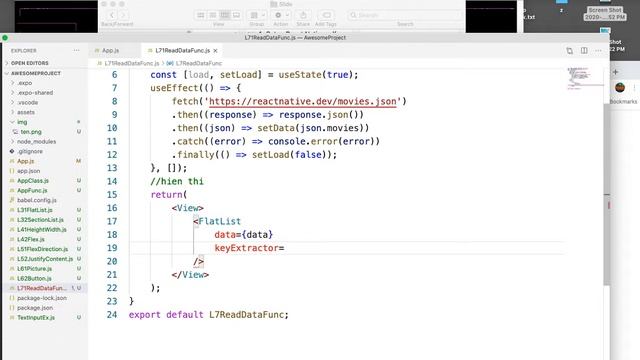Select icon view in Finder toolbar
This screenshot has width=640, height=360.
[200, 15]
